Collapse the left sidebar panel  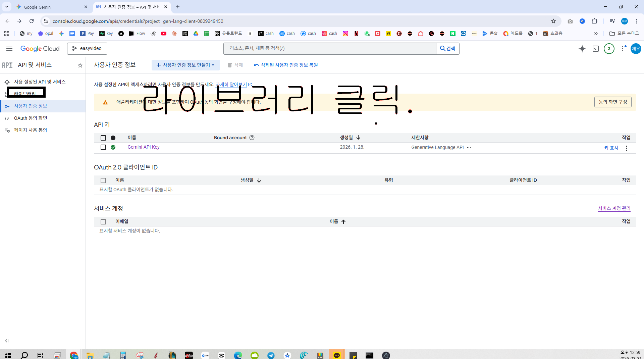(7, 341)
